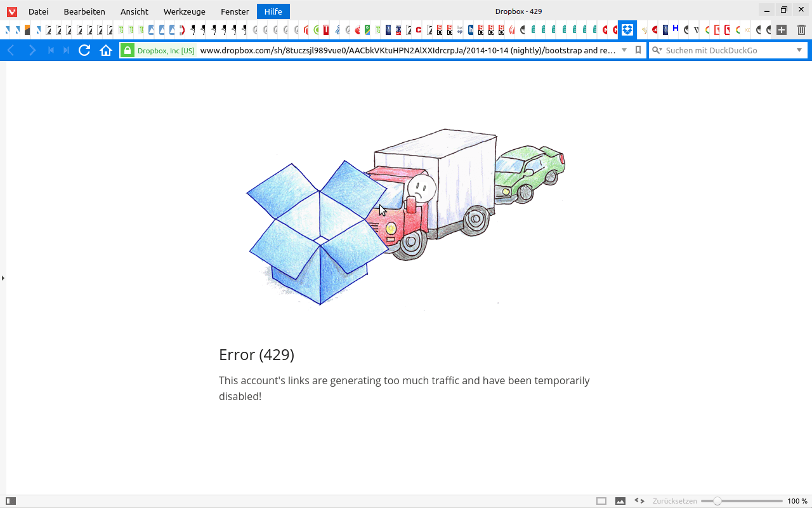Switch to the red T favicon tab
This screenshot has width=812, height=508.
[x=326, y=30]
